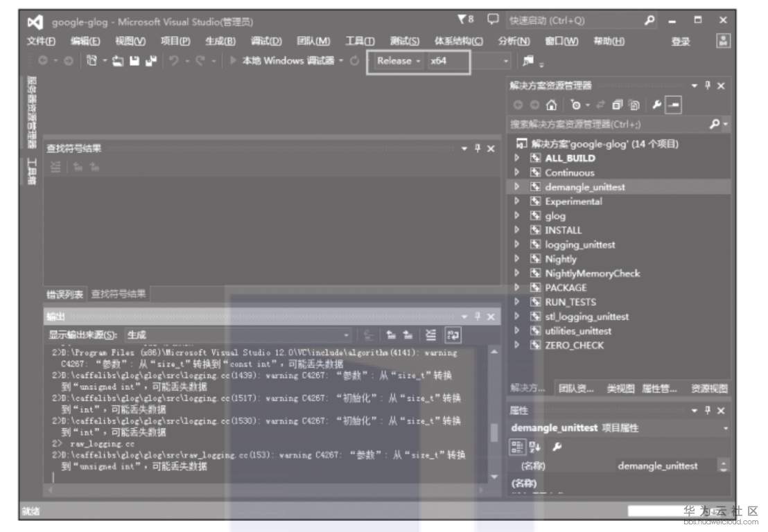Select the PACKAGE project
Image resolution: width=768 pixels, height=532 pixels.
tap(566, 287)
